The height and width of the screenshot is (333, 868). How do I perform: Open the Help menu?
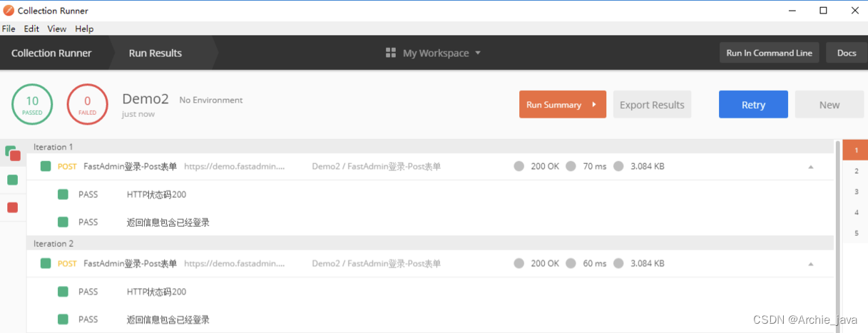pyautogui.click(x=84, y=29)
